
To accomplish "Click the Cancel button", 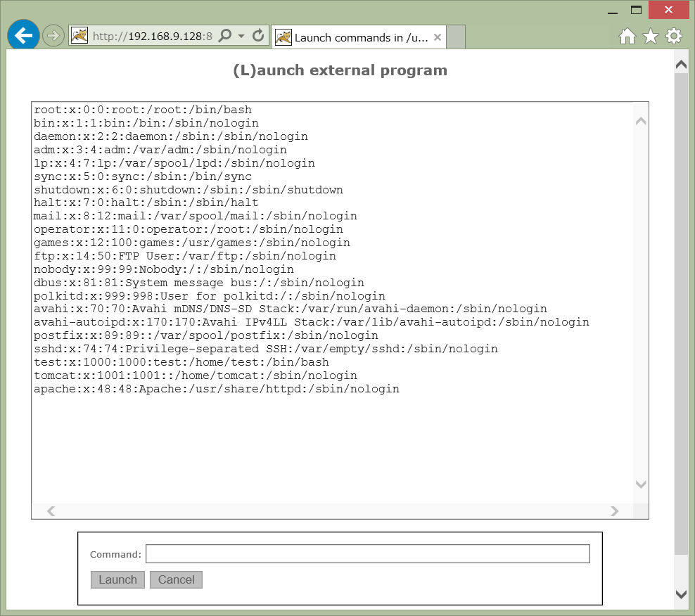I will click(176, 579).
